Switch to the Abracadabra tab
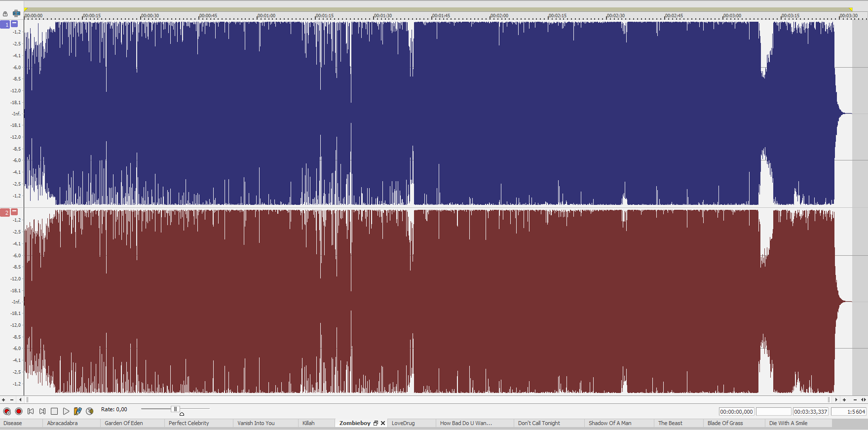This screenshot has width=868, height=430. click(62, 423)
